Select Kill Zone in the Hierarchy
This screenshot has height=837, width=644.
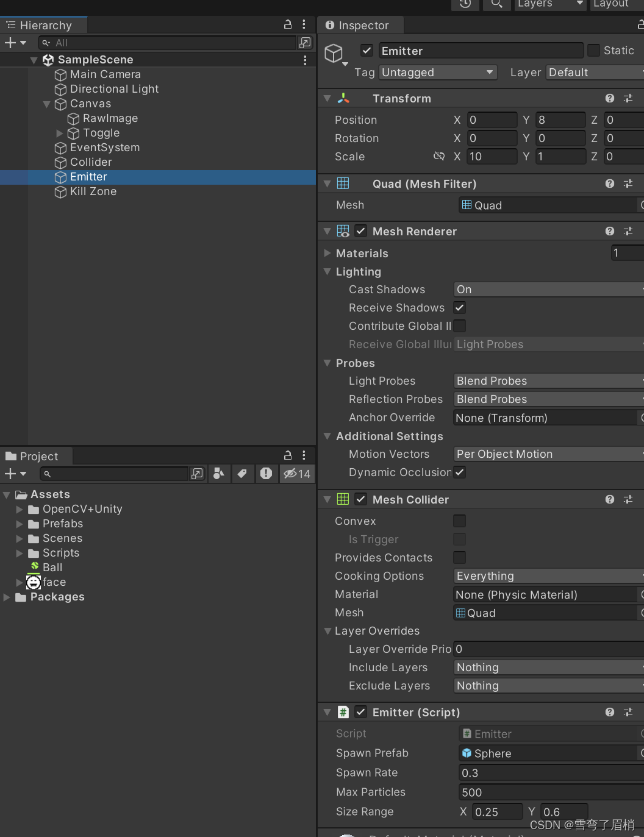[x=93, y=191]
